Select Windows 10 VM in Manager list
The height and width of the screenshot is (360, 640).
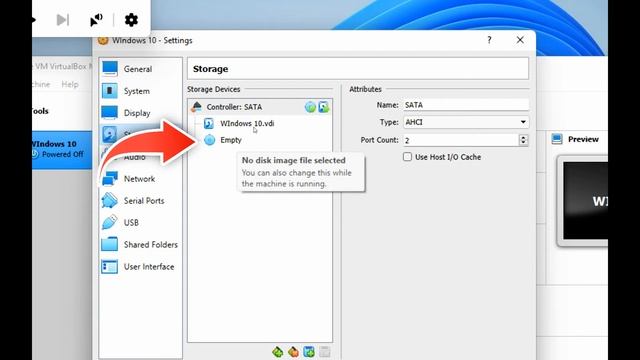point(62,149)
